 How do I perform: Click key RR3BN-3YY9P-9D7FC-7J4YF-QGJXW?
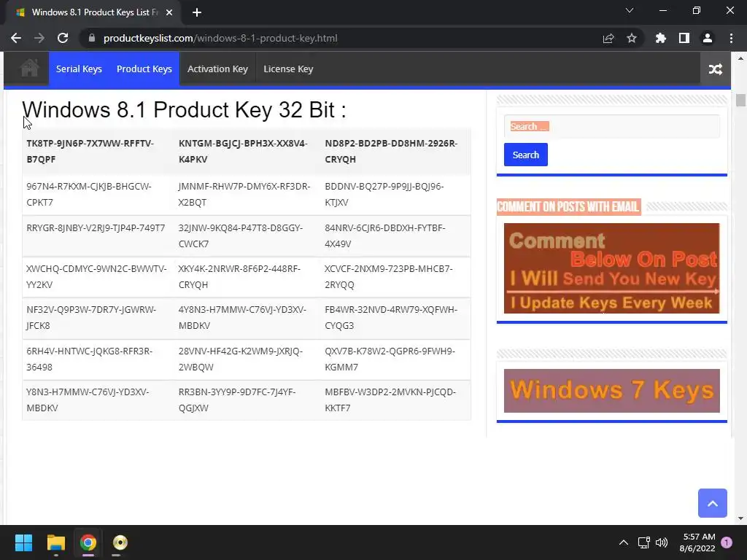tap(237, 400)
